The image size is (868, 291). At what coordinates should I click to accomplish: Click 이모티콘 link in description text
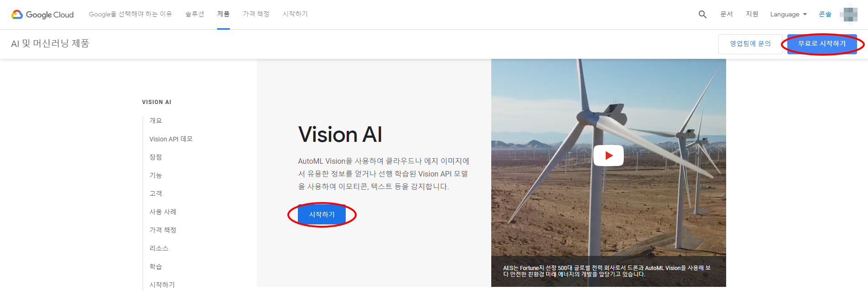point(353,187)
